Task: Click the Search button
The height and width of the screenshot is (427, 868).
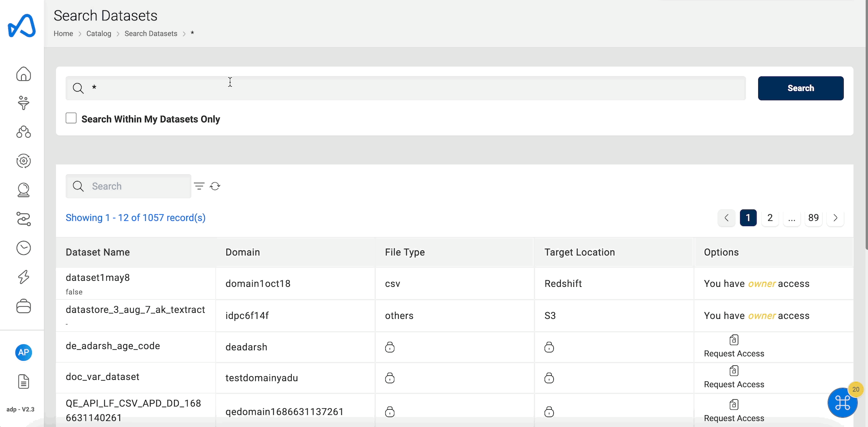Action: (x=801, y=88)
